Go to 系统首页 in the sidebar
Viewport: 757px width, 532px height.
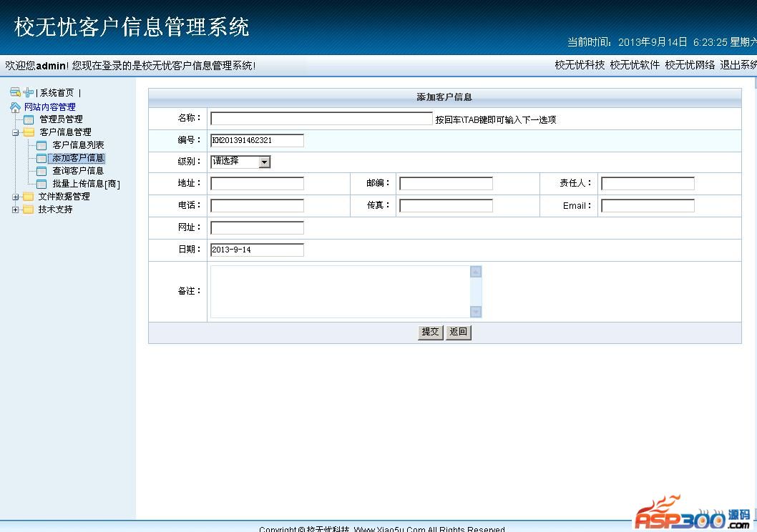click(57, 93)
